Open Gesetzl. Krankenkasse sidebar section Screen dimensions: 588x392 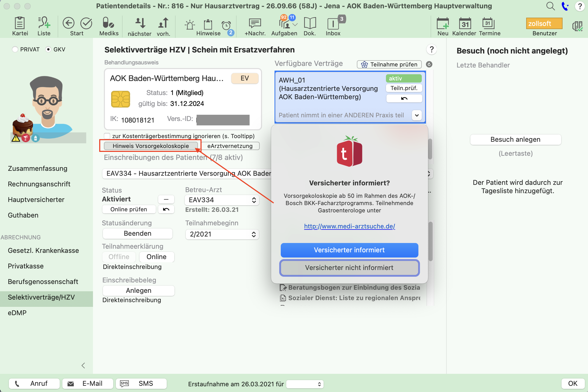click(x=43, y=251)
